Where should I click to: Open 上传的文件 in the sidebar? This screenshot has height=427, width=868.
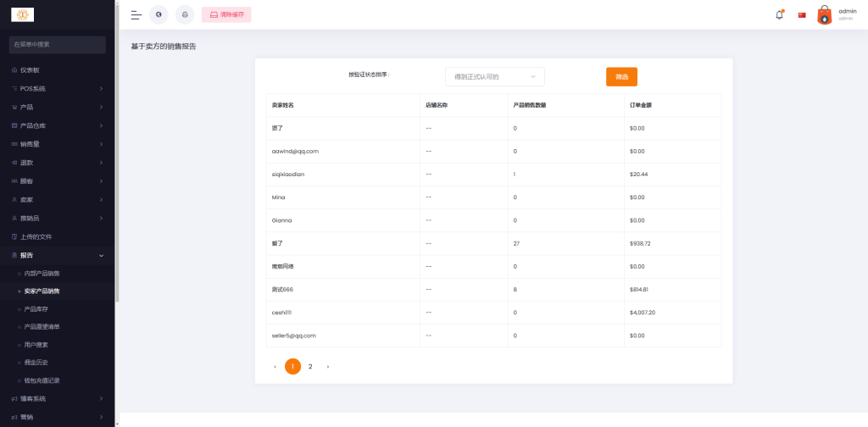click(36, 236)
